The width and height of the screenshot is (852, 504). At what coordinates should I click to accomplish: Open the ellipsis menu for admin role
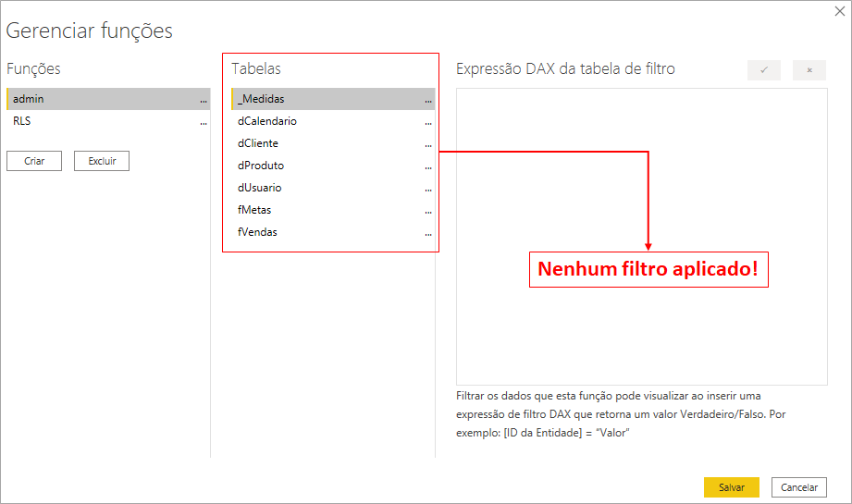(x=204, y=100)
